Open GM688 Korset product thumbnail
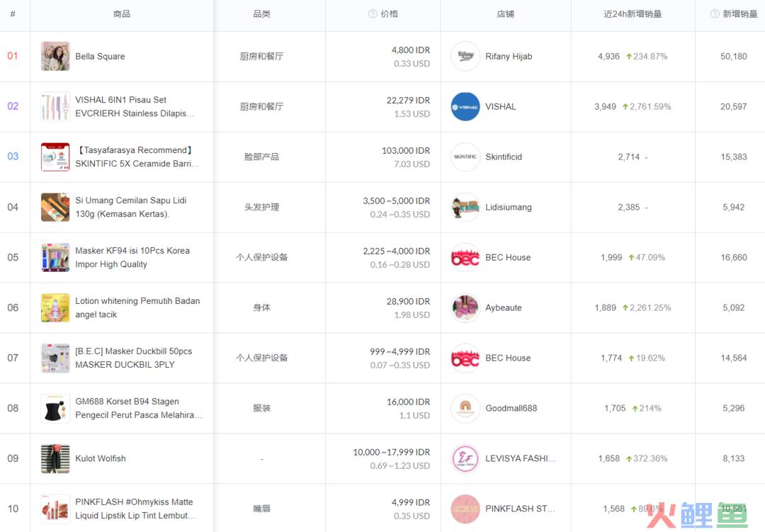Image resolution: width=765 pixels, height=532 pixels. pyautogui.click(x=55, y=408)
